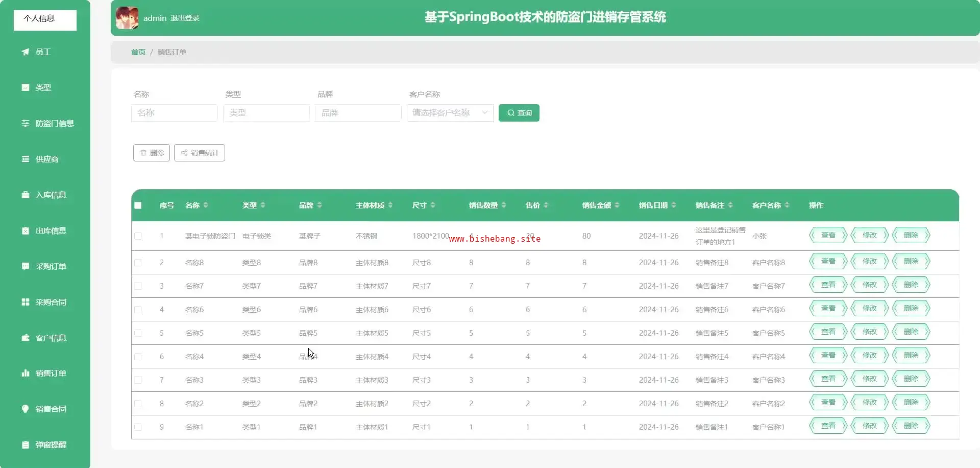Image resolution: width=980 pixels, height=468 pixels.
Task: Go to 个人信息 in the sidebar
Action: click(x=45, y=19)
